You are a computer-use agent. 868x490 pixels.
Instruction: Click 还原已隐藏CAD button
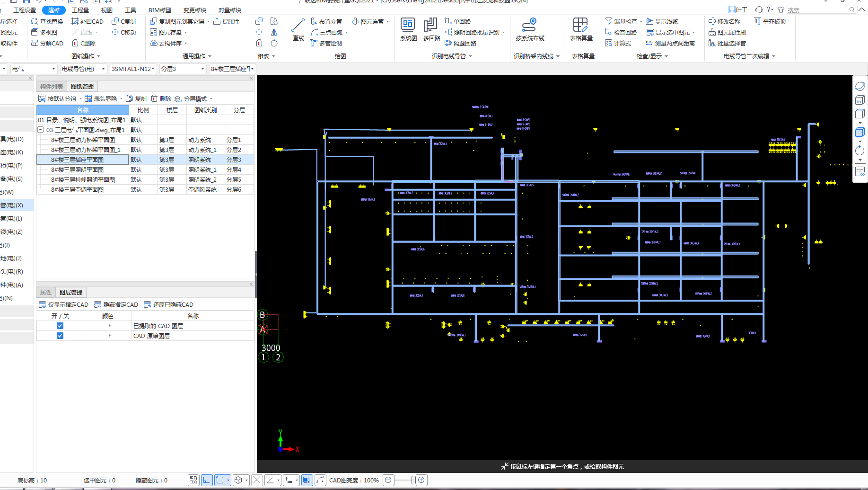click(x=168, y=304)
